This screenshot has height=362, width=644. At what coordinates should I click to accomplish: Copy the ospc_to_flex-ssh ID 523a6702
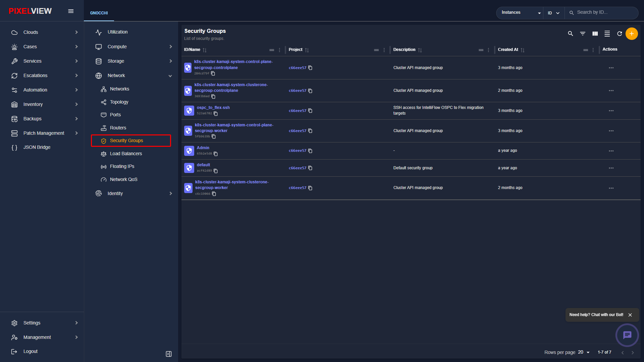point(216,114)
